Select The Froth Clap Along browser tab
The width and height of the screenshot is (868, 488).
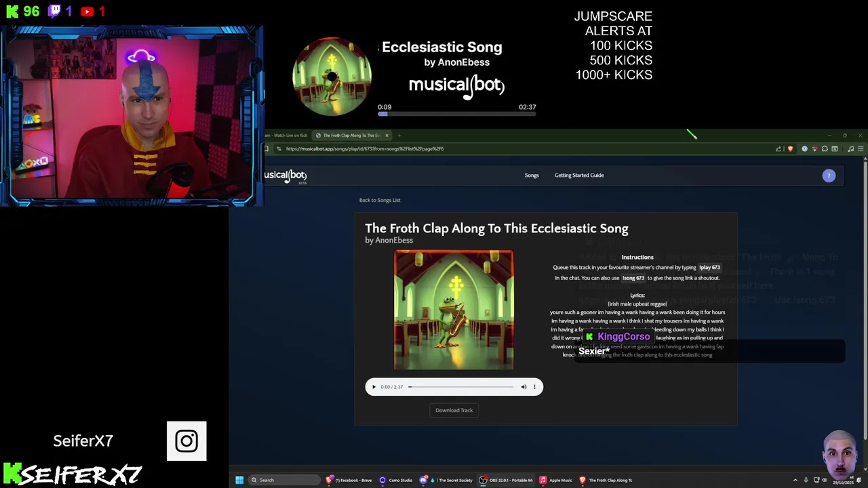[351, 136]
